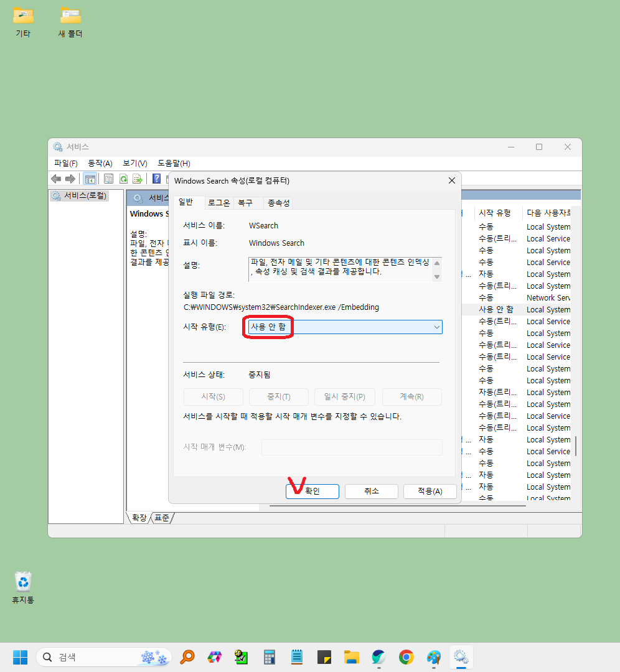The width and height of the screenshot is (620, 672).
Task: Switch to the 확장 view tab
Action: tap(139, 518)
